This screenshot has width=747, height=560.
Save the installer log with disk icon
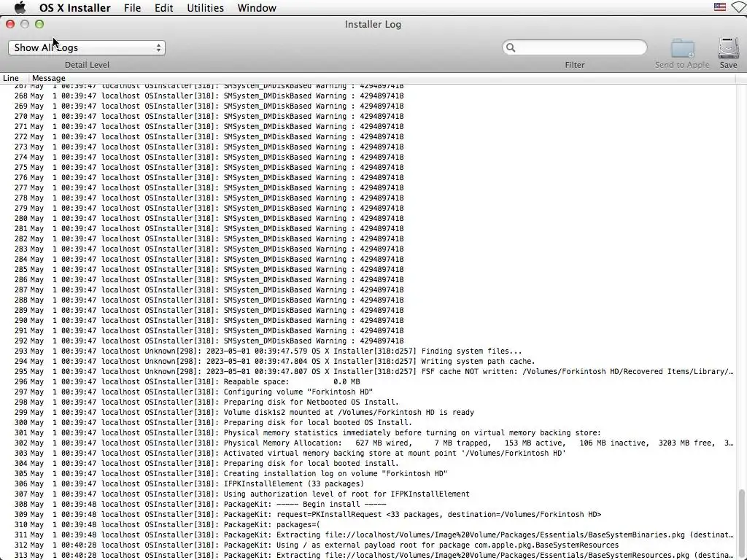click(x=729, y=48)
